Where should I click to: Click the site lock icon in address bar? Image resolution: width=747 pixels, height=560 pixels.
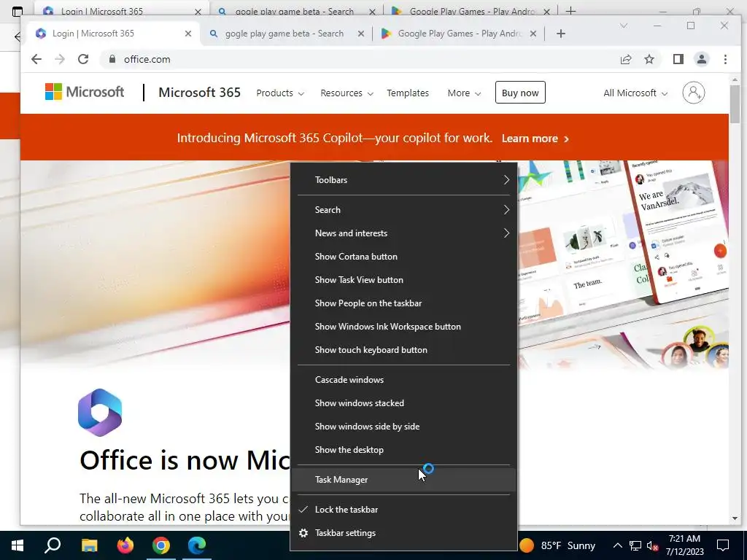coord(112,59)
